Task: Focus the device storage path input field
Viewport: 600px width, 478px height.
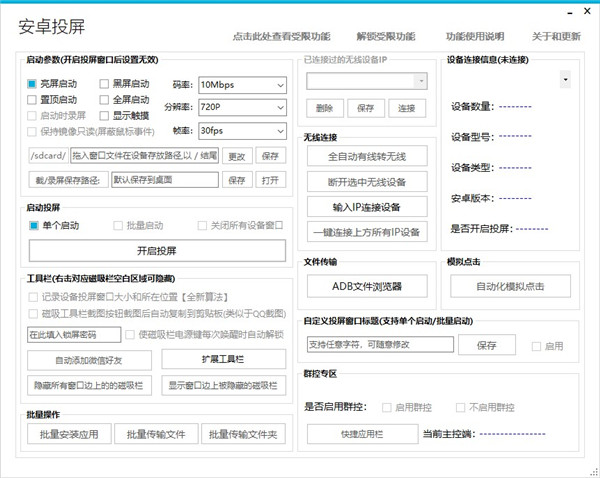Action: (144, 156)
